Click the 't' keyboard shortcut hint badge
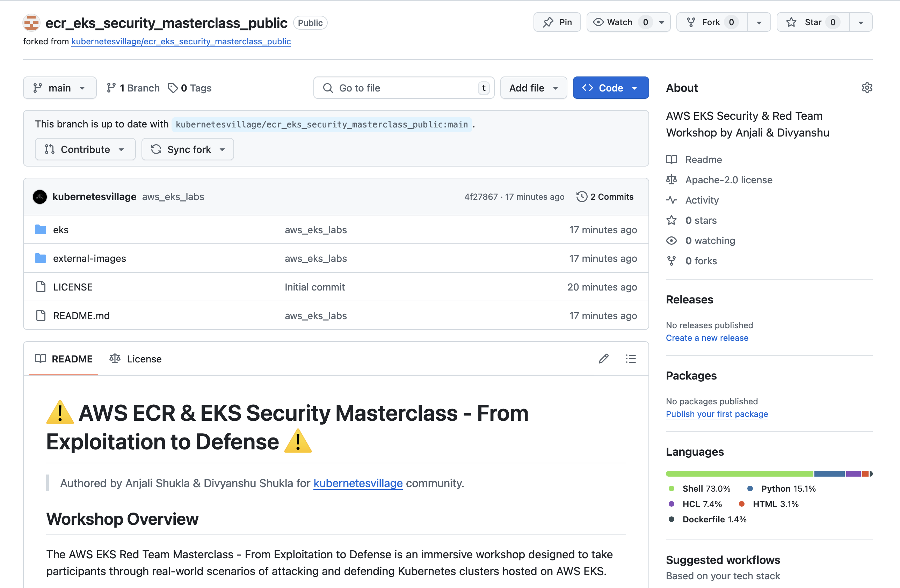Viewport: 900px width, 588px height. [x=484, y=88]
